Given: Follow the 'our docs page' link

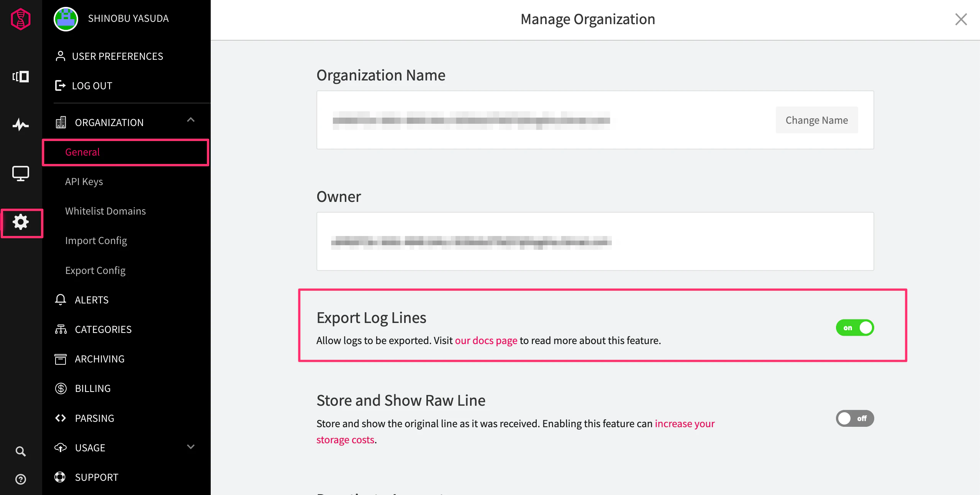Looking at the screenshot, I should pyautogui.click(x=486, y=340).
